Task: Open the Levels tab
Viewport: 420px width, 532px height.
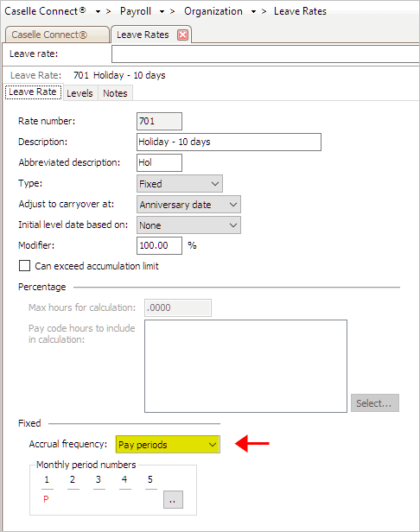Action: click(80, 93)
